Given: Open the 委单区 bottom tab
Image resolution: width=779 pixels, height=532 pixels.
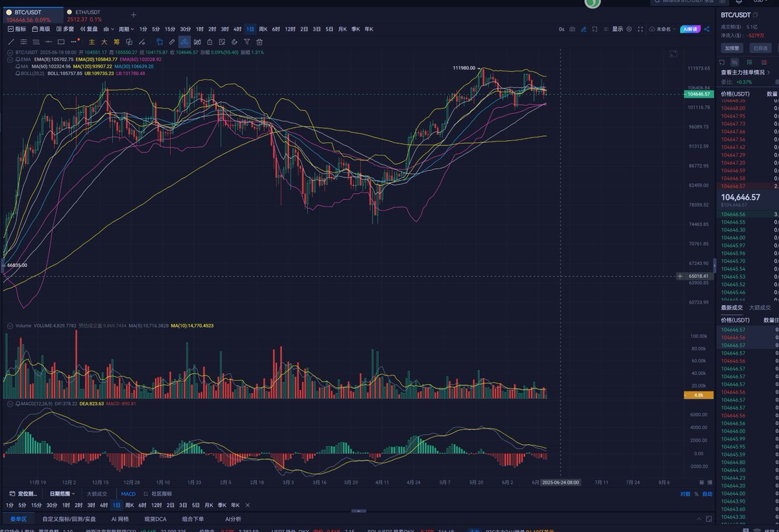Looking at the screenshot, I should [18, 519].
